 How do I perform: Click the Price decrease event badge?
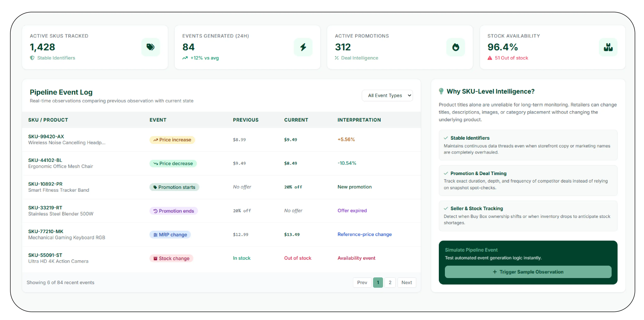pyautogui.click(x=173, y=163)
